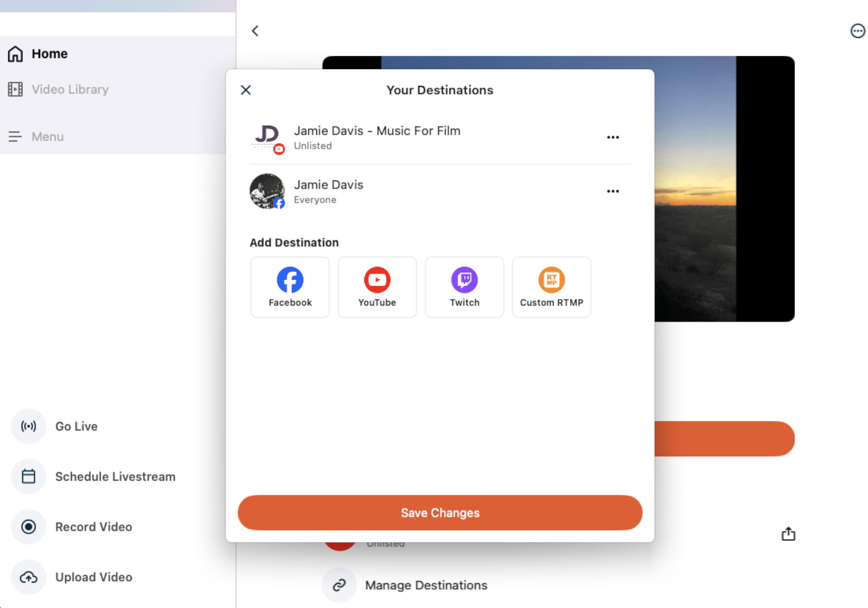The height and width of the screenshot is (608, 868).
Task: Click the Upload Video cloud icon
Action: point(28,577)
